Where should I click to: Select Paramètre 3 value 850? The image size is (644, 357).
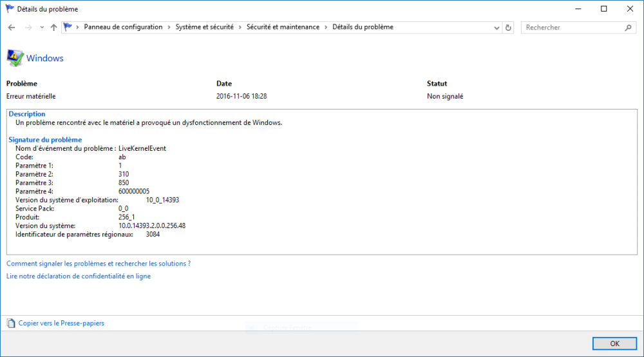point(124,183)
